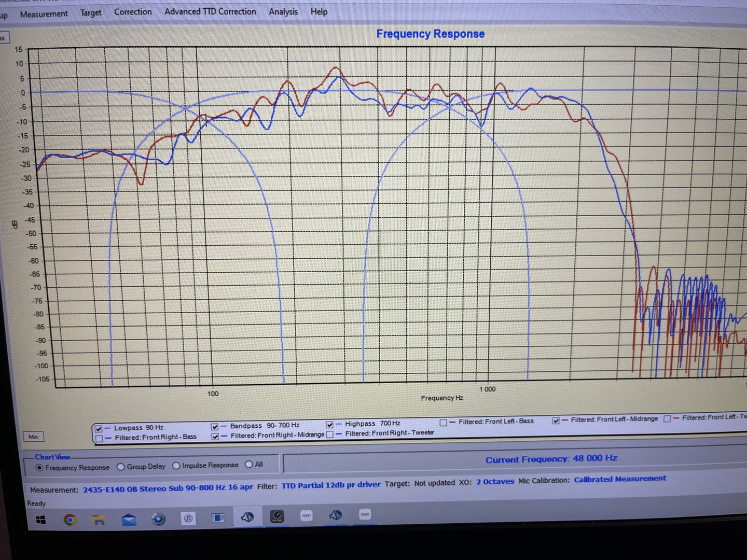
Task: Click 'Calibrated Measurement' mic calibration value
Action: [x=620, y=479]
